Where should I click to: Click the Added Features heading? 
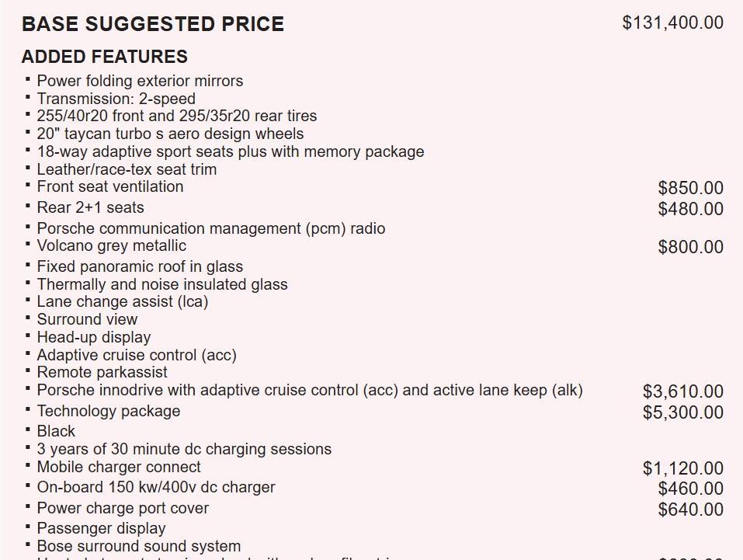point(105,57)
